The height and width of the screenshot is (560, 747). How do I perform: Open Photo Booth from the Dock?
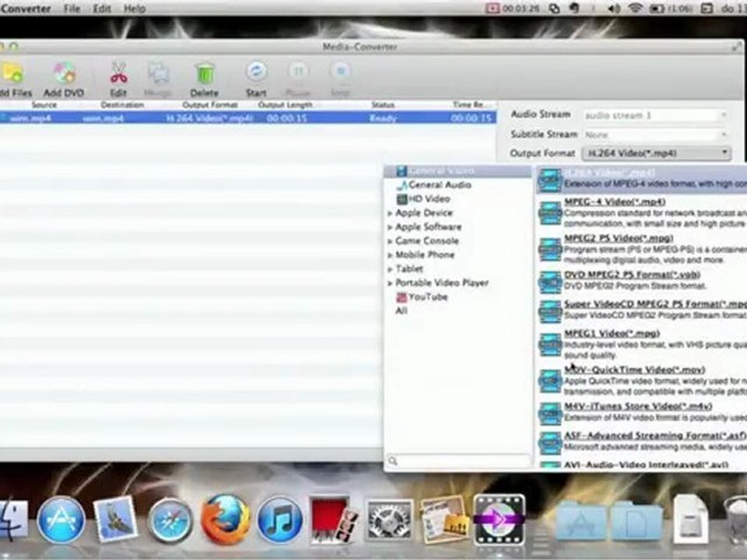(x=333, y=520)
